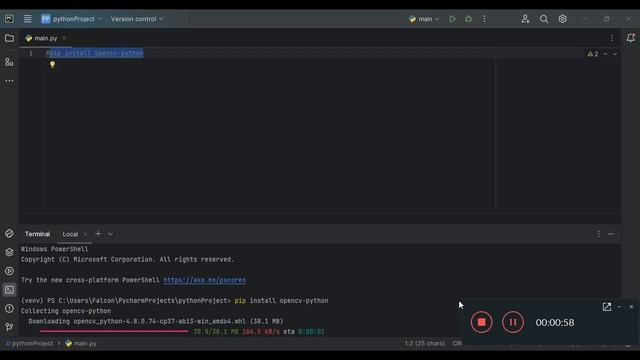
Task: Open the aka.ms/pscore6 link
Action: 204,280
